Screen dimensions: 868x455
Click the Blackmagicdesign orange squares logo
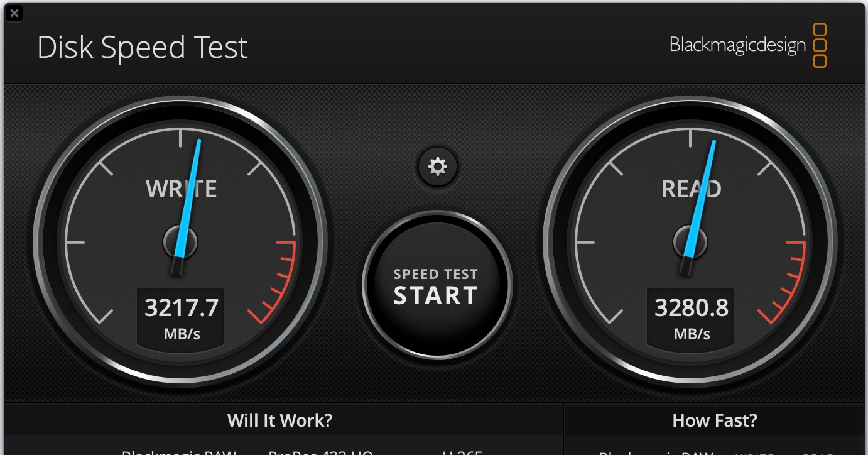click(820, 45)
